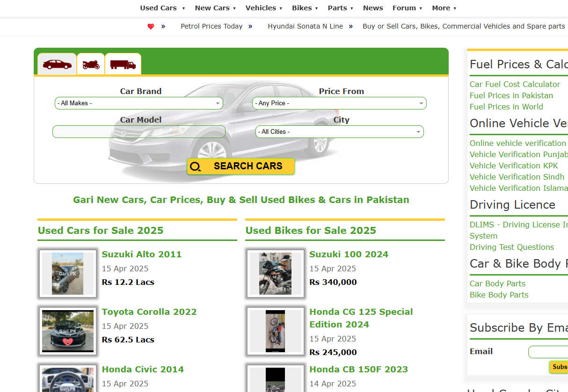Expand the Forum menu
This screenshot has height=392, width=568.
tap(408, 8)
